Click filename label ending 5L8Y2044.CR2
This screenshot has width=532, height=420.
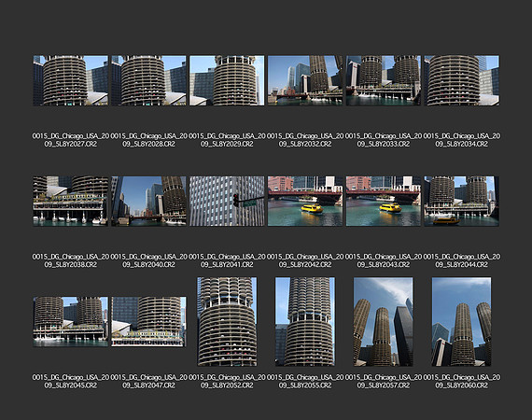pos(461,260)
